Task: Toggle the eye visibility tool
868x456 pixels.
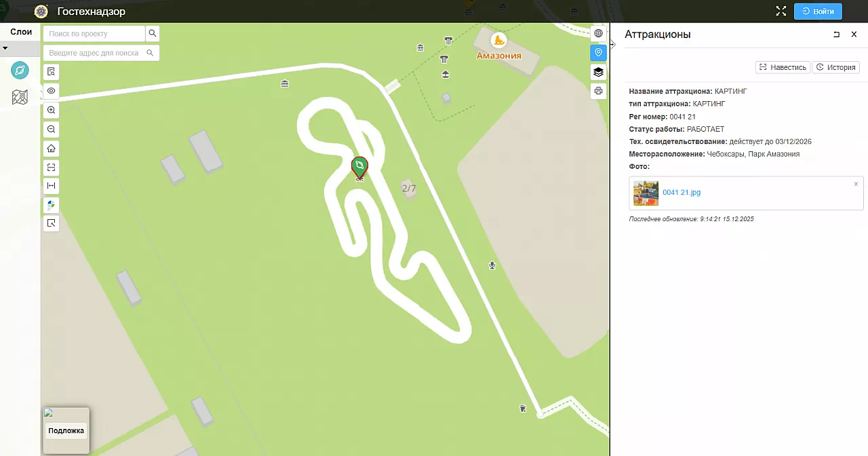Action: click(x=52, y=91)
